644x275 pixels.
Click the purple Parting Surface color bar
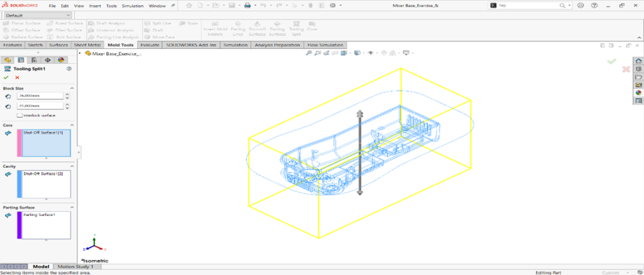[x=19, y=225]
